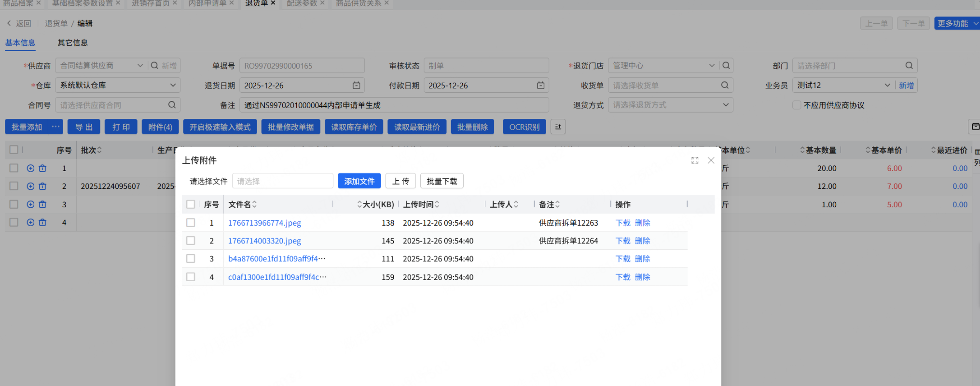
Task: Toggle select-all checkbox in attachment table header
Action: pyautogui.click(x=191, y=204)
